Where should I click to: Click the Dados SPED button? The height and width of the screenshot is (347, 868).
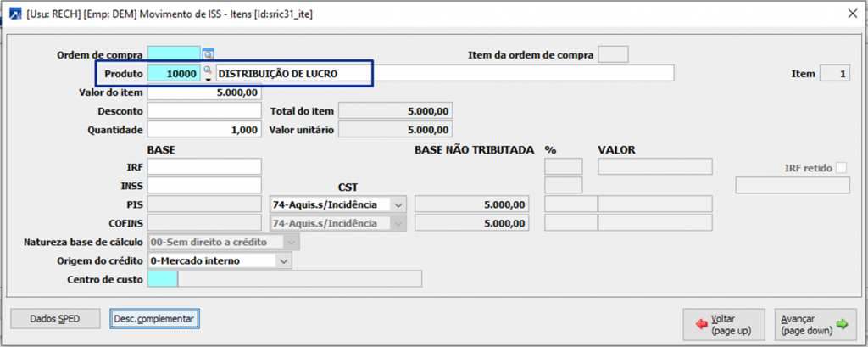pyautogui.click(x=55, y=319)
